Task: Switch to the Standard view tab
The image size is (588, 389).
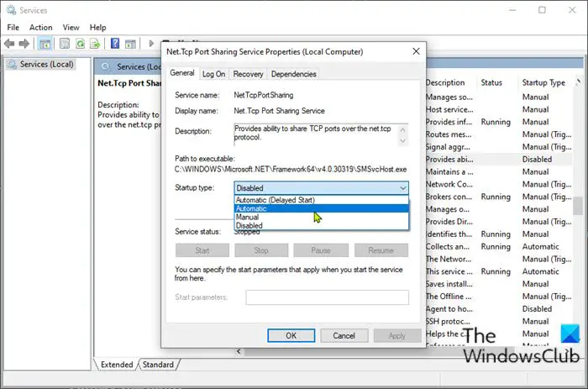Action: [x=158, y=365]
